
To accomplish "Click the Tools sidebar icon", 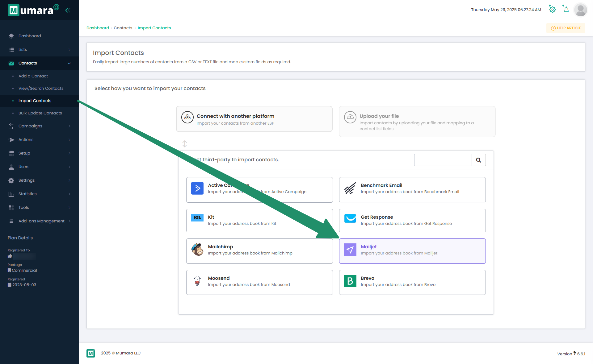I will 11,208.
